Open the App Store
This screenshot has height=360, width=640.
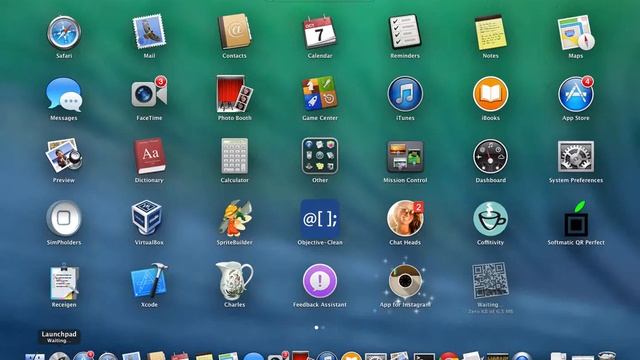pyautogui.click(x=576, y=94)
